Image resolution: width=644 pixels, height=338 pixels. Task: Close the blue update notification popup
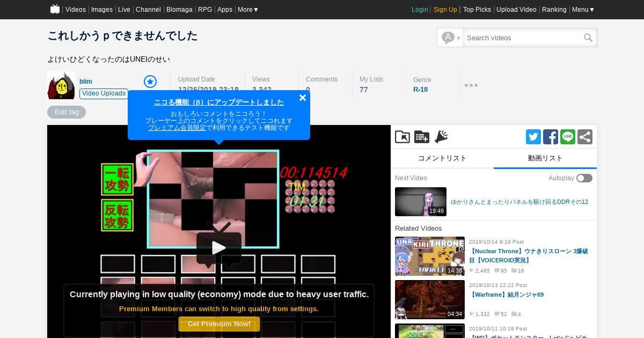(303, 98)
